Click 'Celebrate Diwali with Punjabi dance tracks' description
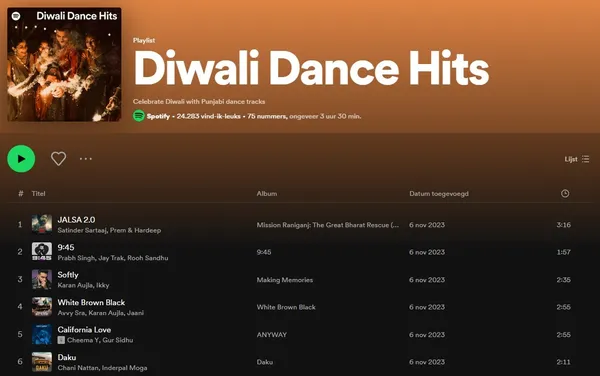This screenshot has height=376, width=600. (x=199, y=102)
